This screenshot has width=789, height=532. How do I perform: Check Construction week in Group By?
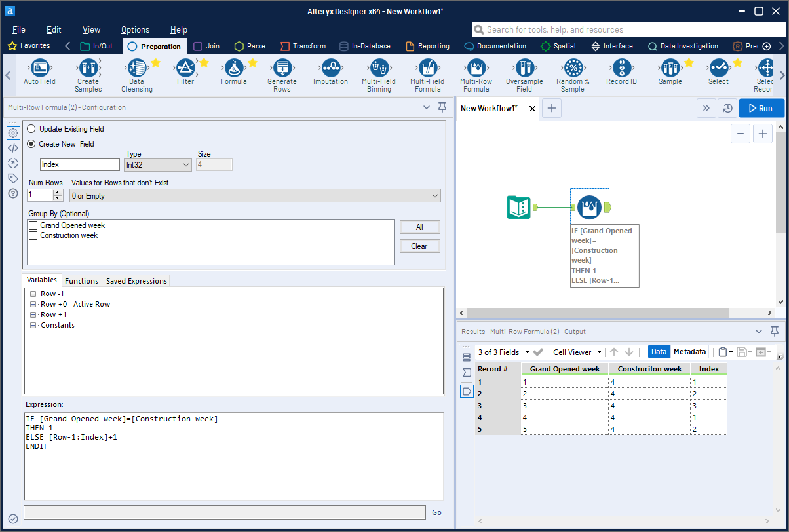(33, 235)
